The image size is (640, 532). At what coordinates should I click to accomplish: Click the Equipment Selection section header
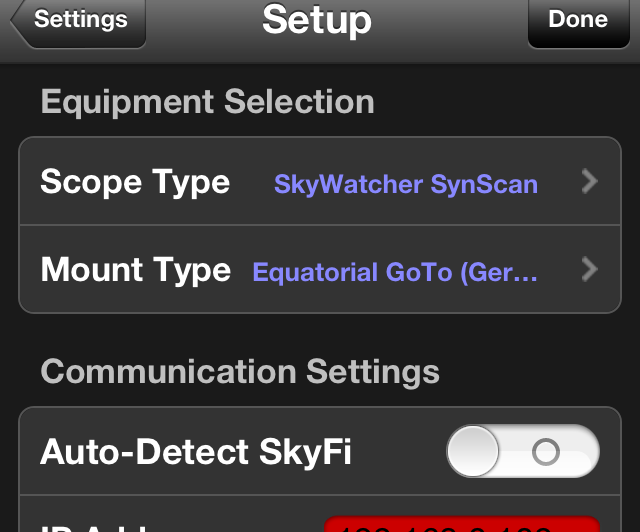click(x=208, y=102)
